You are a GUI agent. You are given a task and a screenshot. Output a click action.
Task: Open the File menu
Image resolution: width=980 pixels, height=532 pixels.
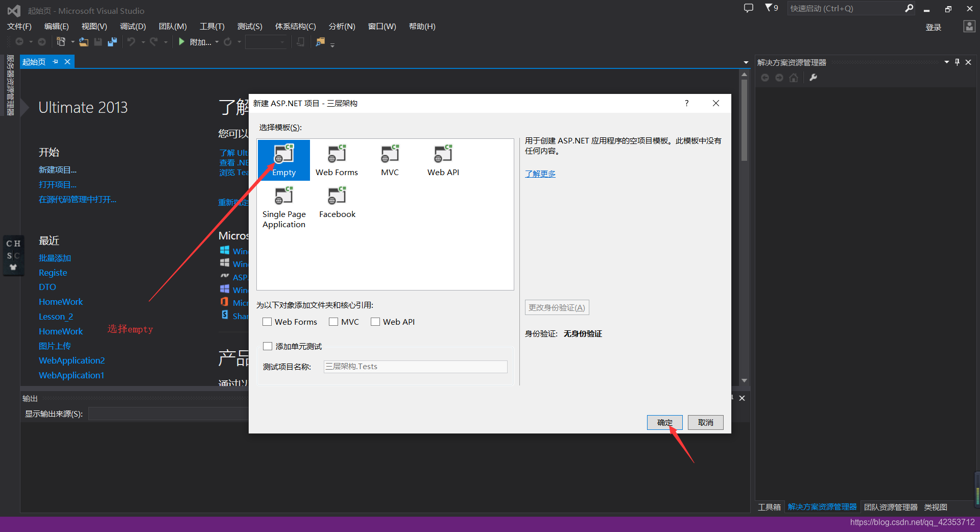pyautogui.click(x=19, y=27)
